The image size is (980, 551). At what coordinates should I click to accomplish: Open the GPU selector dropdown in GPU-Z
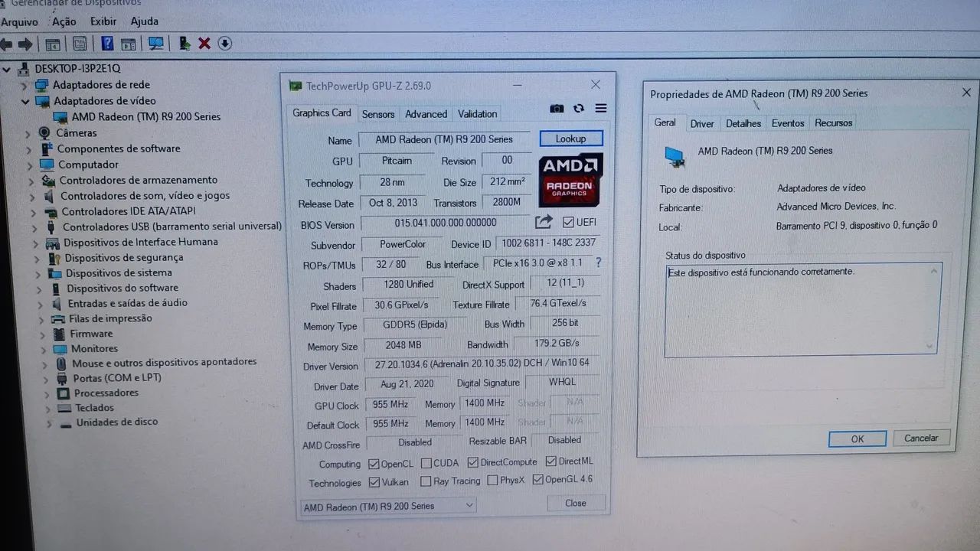pos(387,506)
